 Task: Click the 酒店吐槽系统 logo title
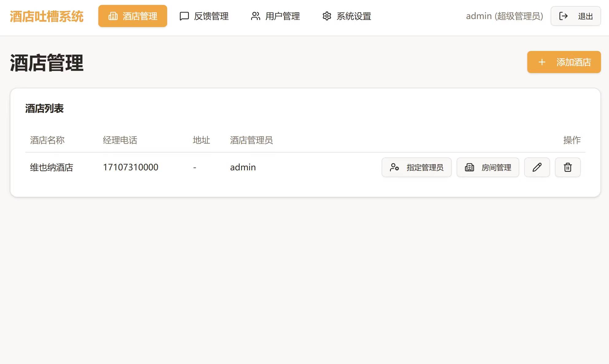point(46,17)
